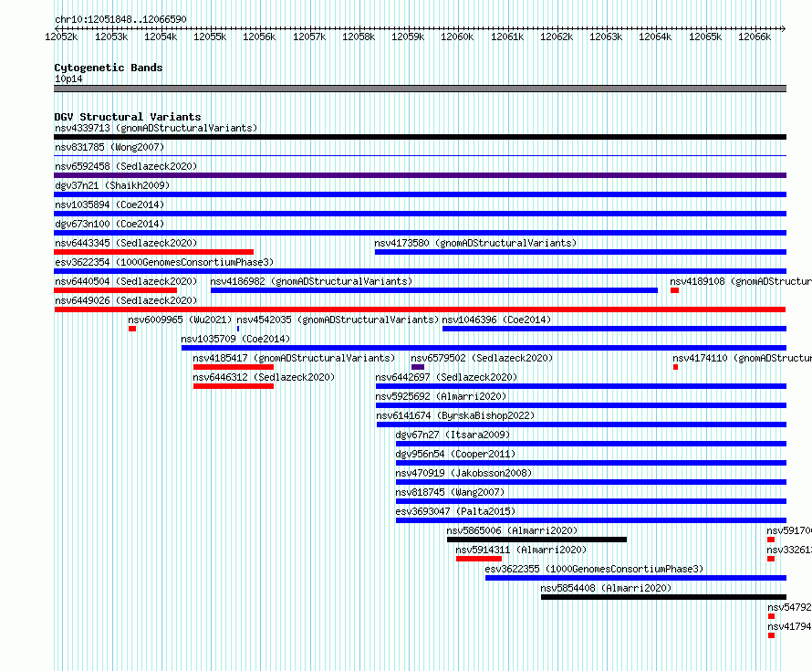Click the red nsv5914311 variant bar
The height and width of the screenshot is (671, 812).
(479, 559)
